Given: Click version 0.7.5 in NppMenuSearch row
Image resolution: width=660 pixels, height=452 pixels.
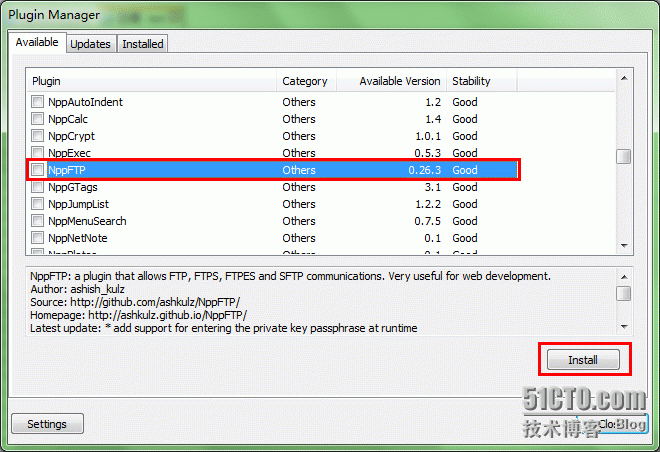Looking at the screenshot, I should 428,221.
